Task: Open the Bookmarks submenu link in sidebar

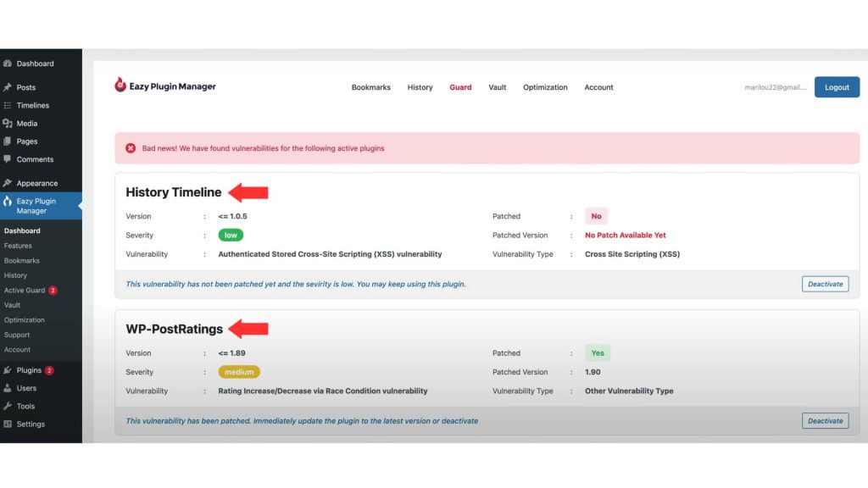Action: pos(21,261)
